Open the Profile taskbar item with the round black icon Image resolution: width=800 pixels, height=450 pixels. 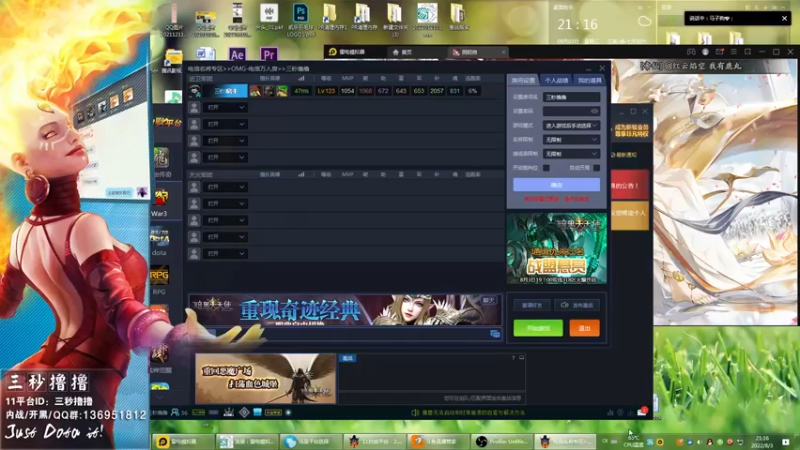click(502, 441)
